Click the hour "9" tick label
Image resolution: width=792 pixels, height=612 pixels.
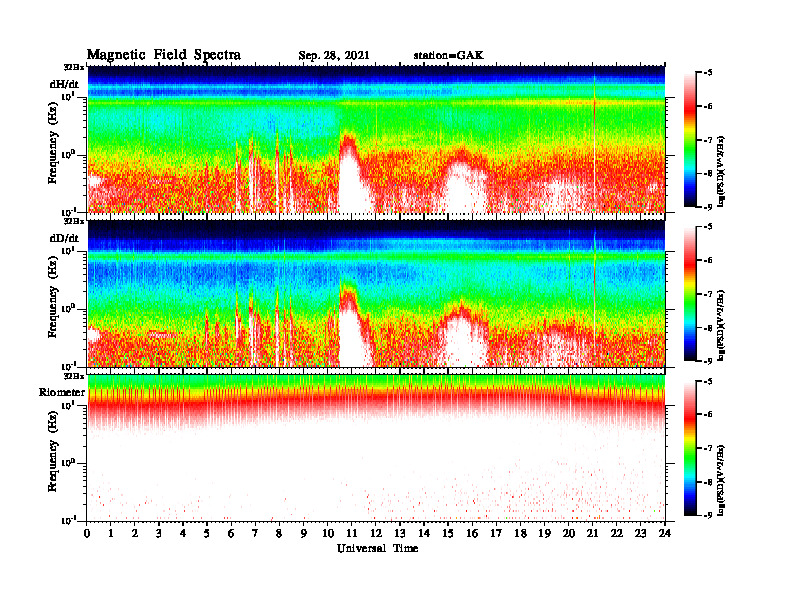tap(304, 534)
